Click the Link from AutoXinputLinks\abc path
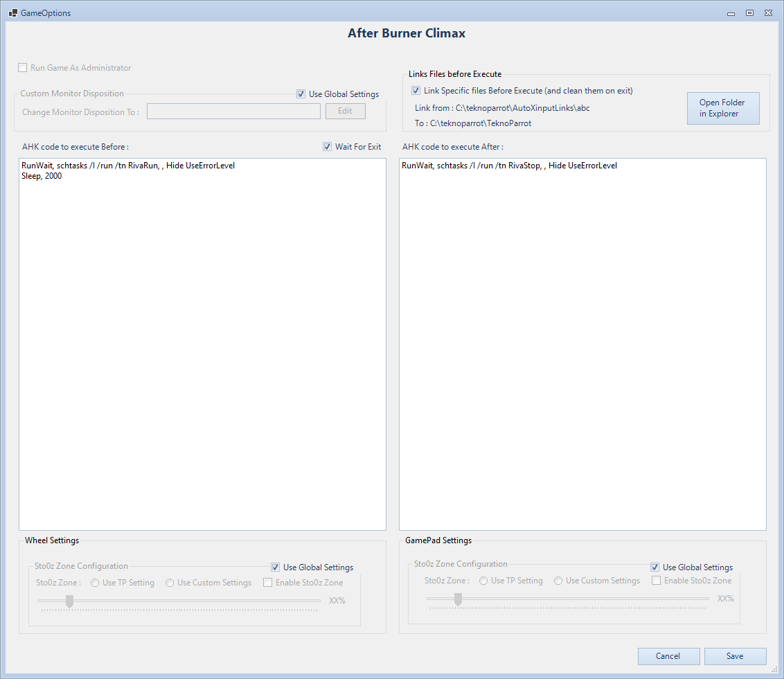 [x=503, y=108]
